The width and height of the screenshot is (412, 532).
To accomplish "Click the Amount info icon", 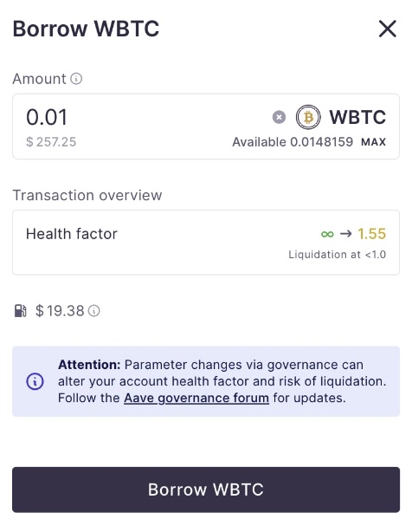I will (76, 79).
